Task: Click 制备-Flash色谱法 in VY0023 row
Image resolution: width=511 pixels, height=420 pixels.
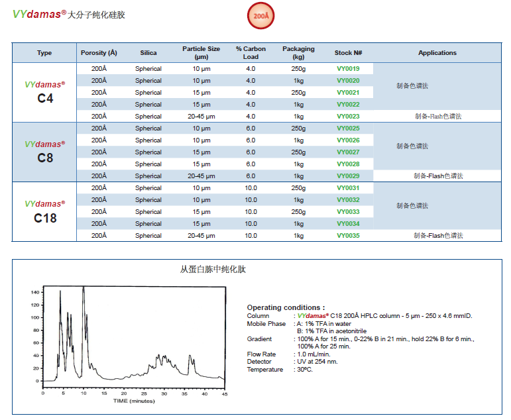Action: (x=438, y=117)
